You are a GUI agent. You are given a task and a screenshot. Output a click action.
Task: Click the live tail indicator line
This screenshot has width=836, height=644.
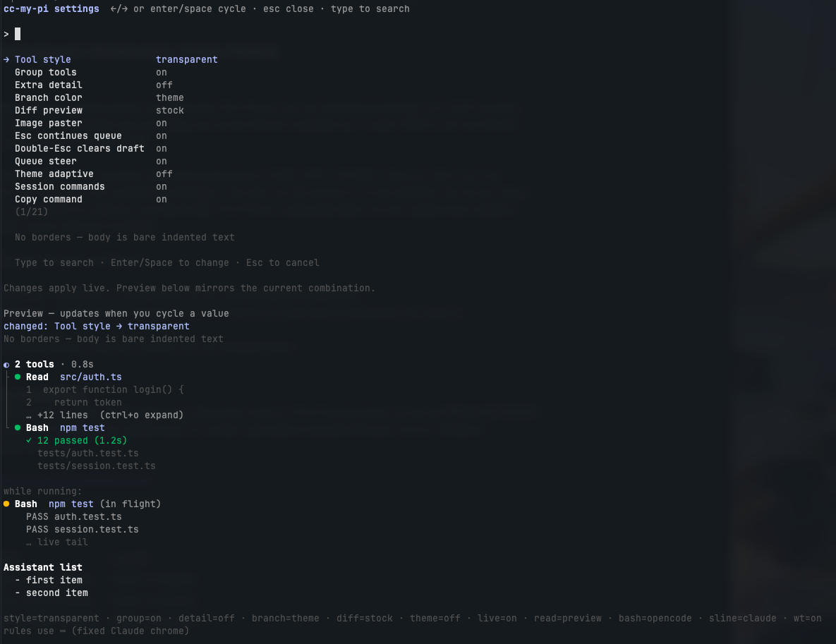coord(57,542)
